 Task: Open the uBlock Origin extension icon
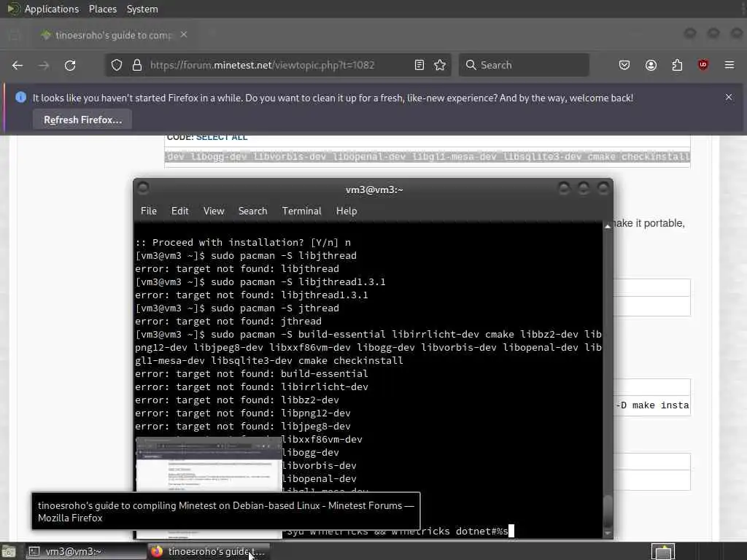click(703, 65)
